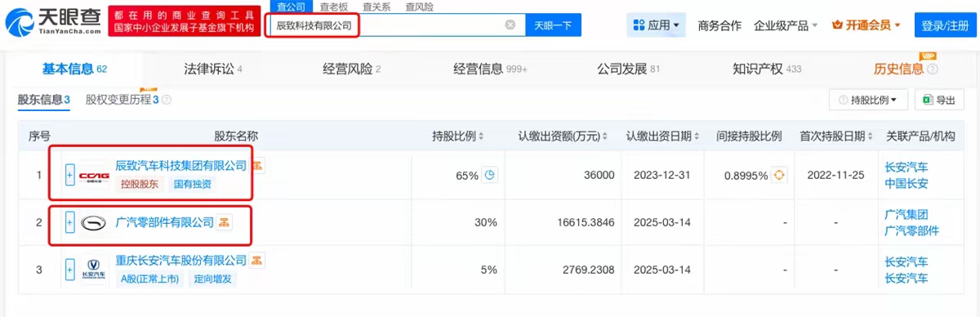
Task: Export the table with 导出 button
Action: tap(939, 100)
